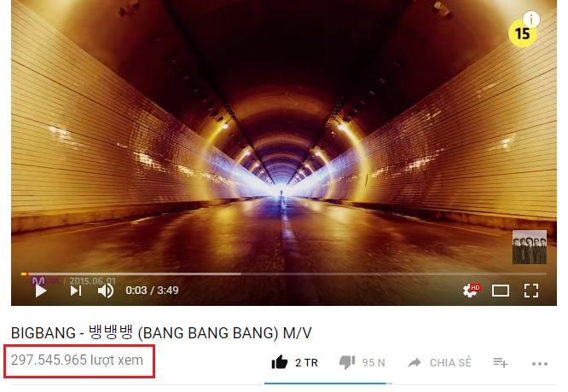The height and width of the screenshot is (392, 568).
Task: Open the HD settings gear
Action: tap(471, 291)
